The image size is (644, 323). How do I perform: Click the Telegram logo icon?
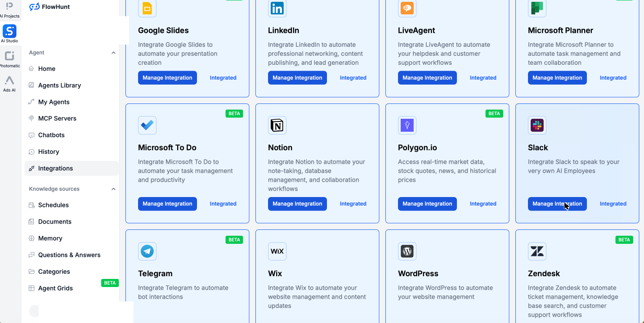[147, 251]
